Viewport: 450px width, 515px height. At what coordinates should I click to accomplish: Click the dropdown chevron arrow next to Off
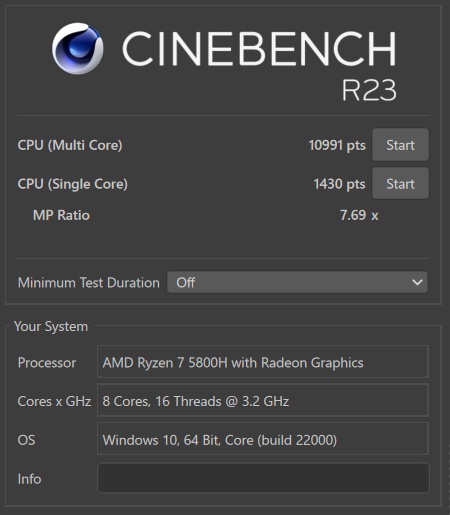[x=417, y=282]
